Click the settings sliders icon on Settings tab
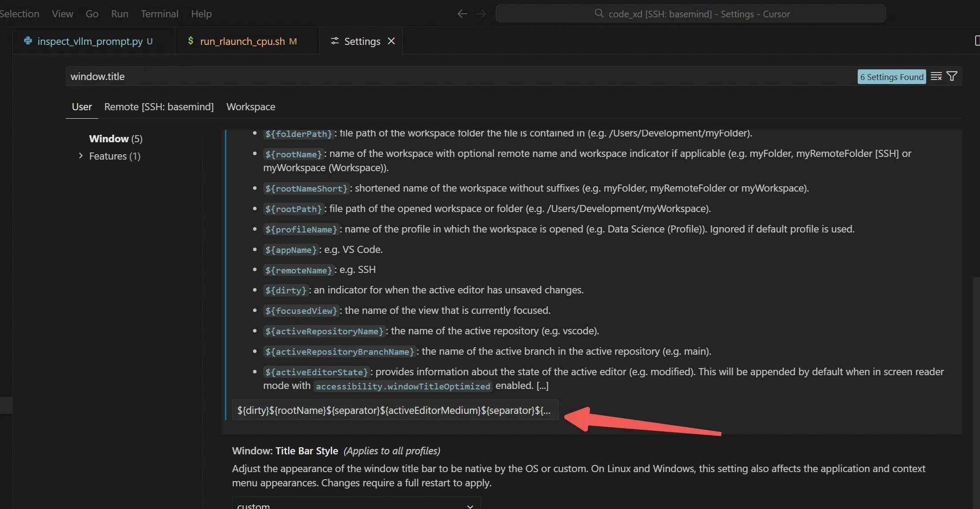The width and height of the screenshot is (980, 509). click(334, 41)
